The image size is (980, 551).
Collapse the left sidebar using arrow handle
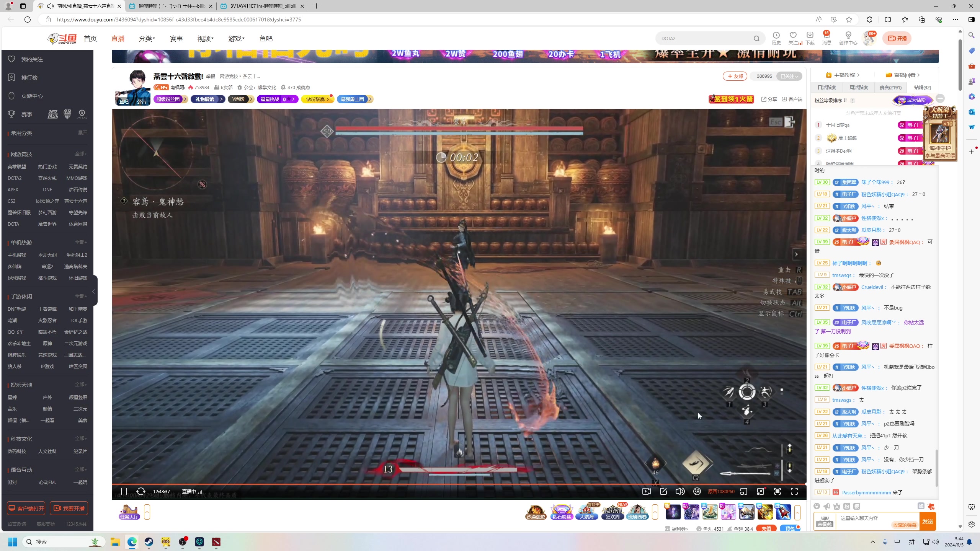[94, 292]
